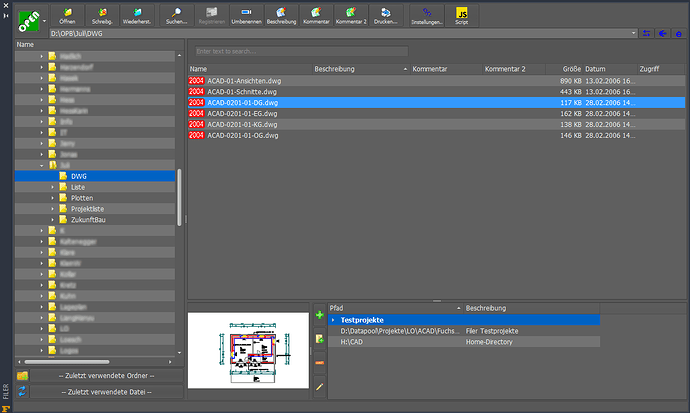Viewport: 690px width, 413px height.
Task: Click the green plus add-path icon
Action: pos(319,316)
